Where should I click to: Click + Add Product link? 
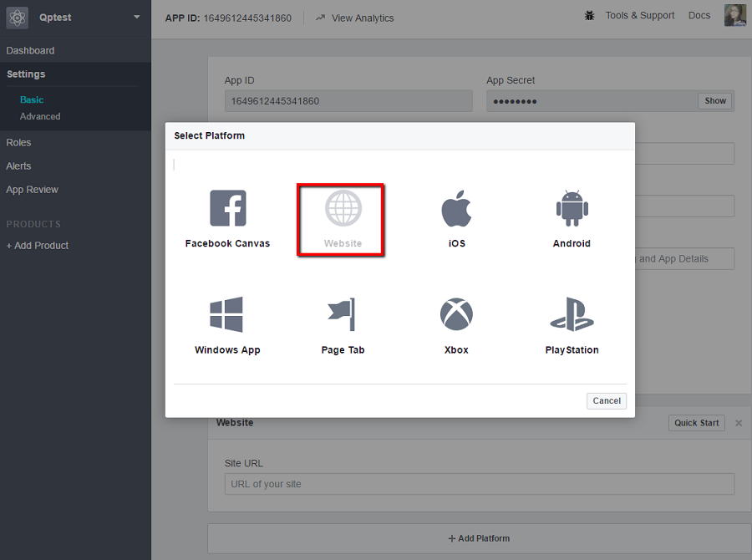pyautogui.click(x=38, y=245)
